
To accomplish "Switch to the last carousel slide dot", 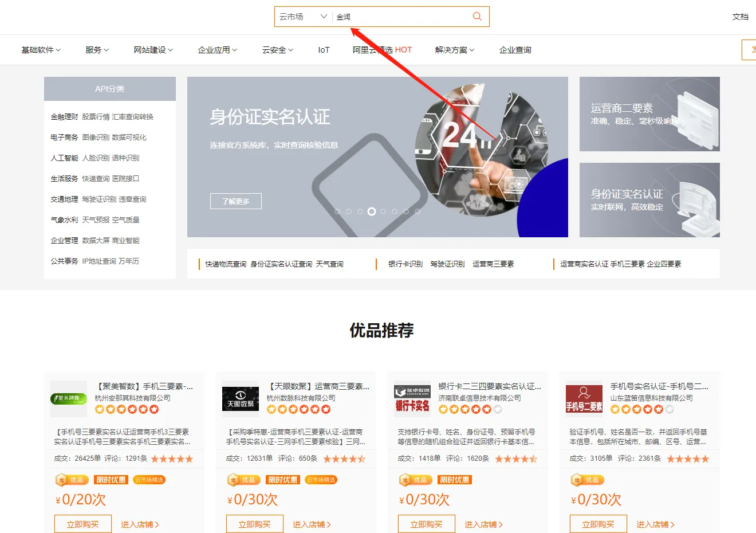I will [x=418, y=211].
